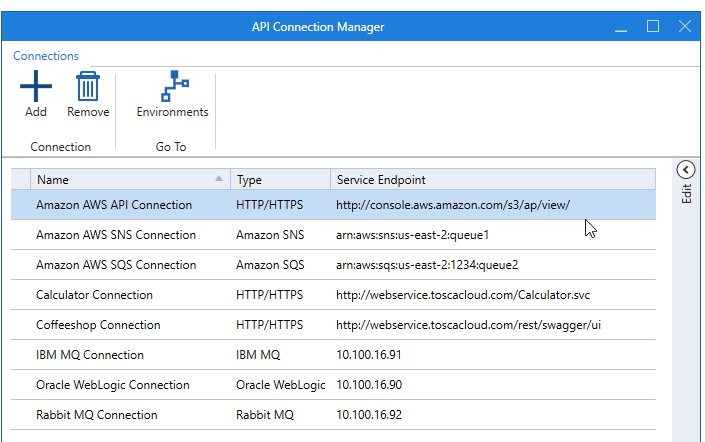Select the Rabbit MQ Connection row
Screen dimensions: 705x442
click(x=333, y=415)
